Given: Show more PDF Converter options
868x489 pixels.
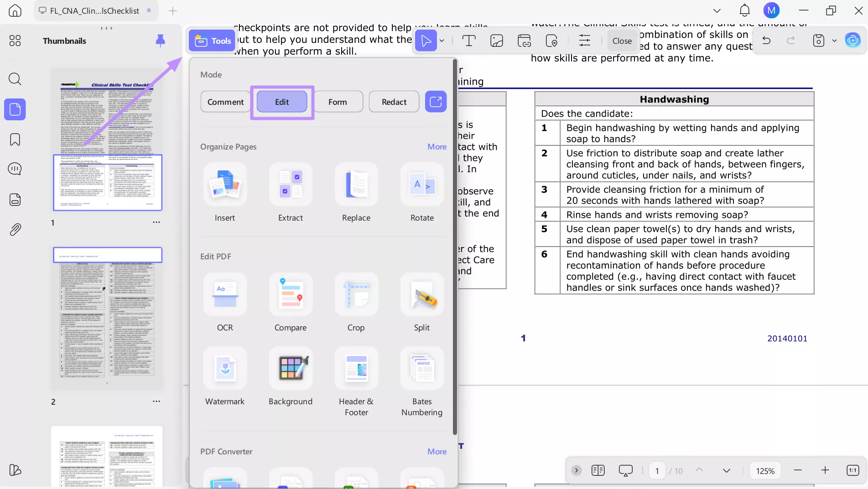Looking at the screenshot, I should [x=437, y=452].
